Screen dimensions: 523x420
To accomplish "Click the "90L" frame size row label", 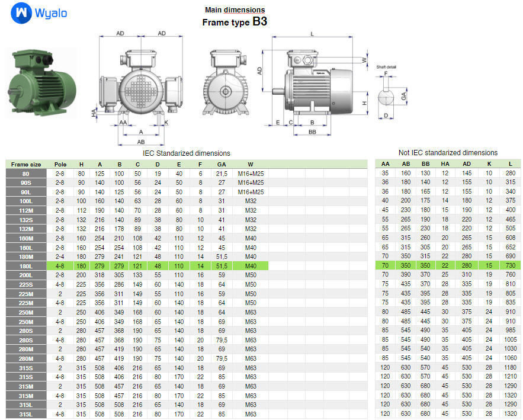I will point(25,192).
